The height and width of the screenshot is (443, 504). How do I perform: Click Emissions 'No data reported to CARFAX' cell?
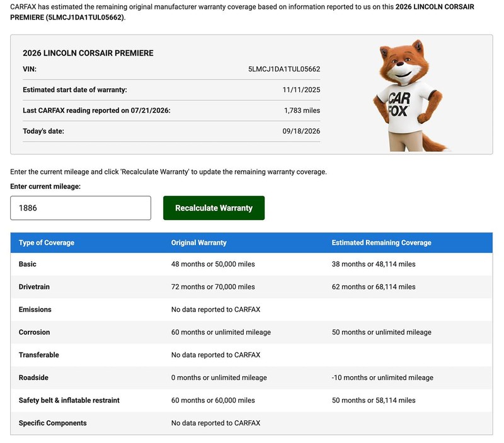(x=215, y=309)
